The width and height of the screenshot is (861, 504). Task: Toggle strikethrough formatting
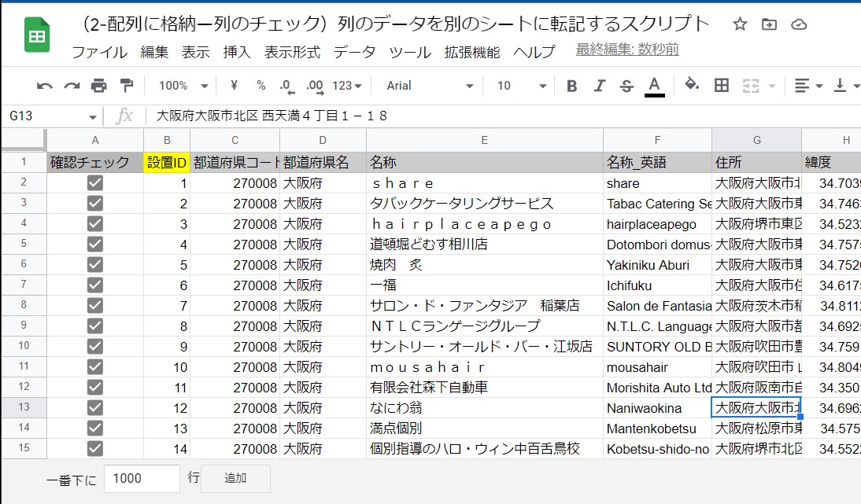click(x=626, y=86)
